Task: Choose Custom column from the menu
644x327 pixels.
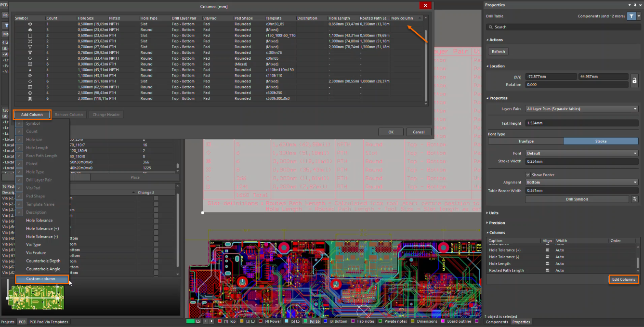Action: coord(41,279)
